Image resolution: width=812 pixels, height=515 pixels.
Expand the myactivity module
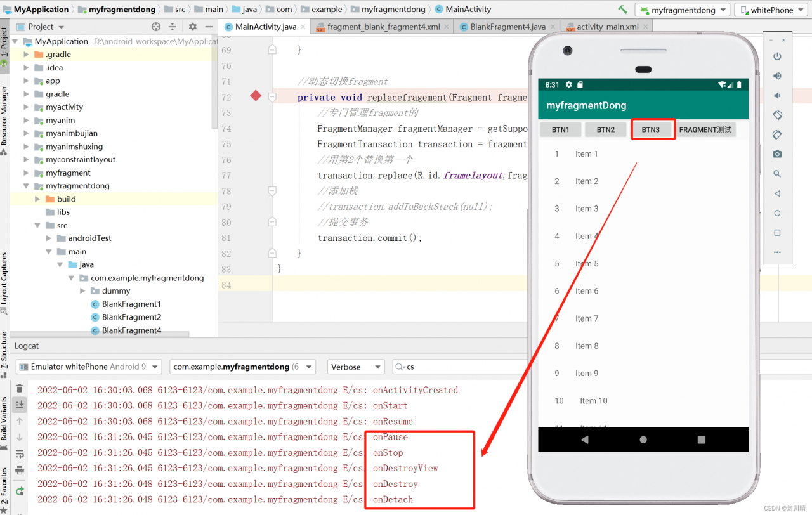tap(26, 107)
